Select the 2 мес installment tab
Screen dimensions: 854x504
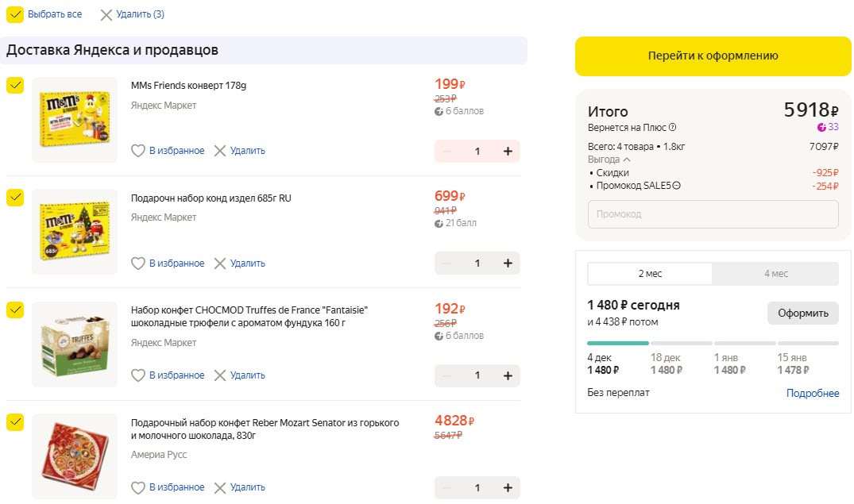[x=650, y=273]
